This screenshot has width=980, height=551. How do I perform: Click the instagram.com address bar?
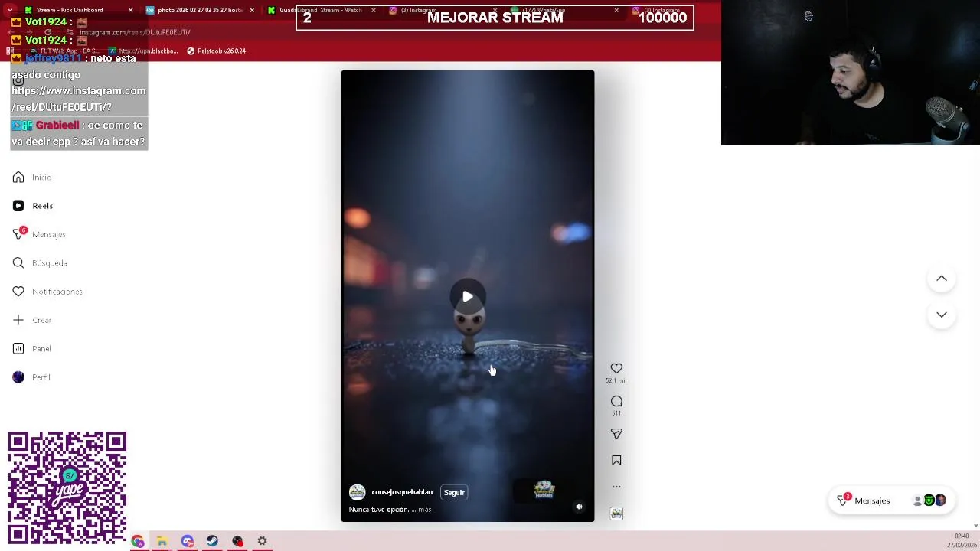pos(135,32)
